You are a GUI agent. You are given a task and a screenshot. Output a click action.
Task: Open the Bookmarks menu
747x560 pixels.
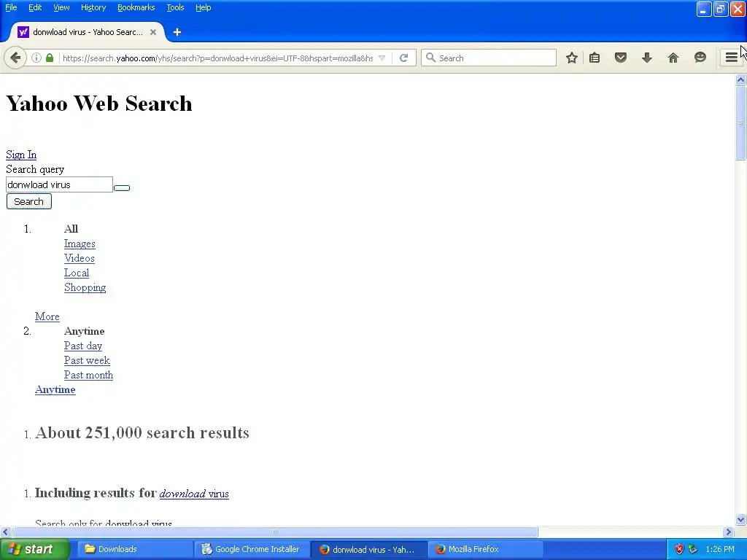tap(136, 7)
